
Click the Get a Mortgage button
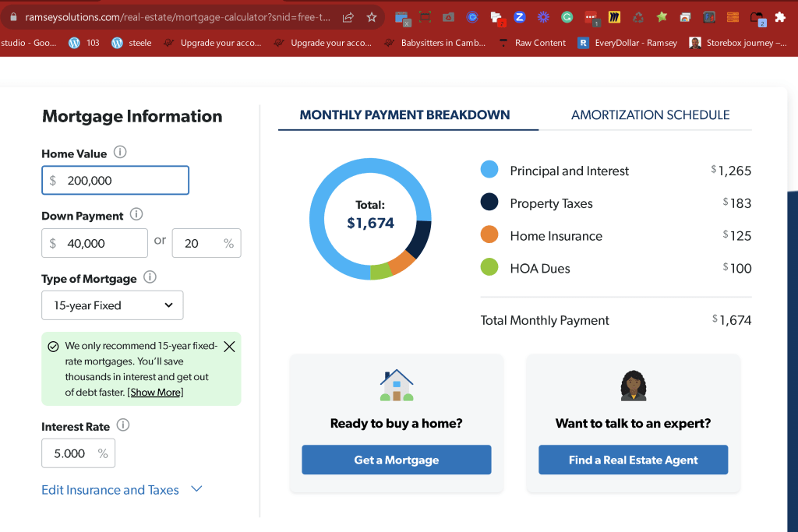pos(397,460)
